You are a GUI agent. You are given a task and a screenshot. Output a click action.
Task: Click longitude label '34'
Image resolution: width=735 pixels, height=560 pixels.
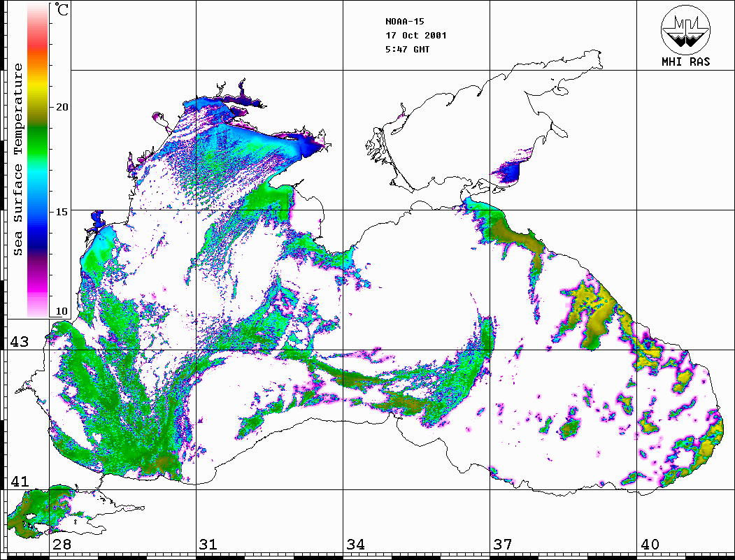[355, 545]
